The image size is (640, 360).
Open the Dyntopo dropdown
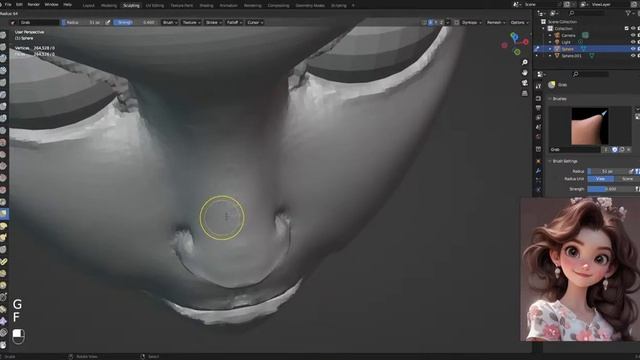click(x=471, y=22)
